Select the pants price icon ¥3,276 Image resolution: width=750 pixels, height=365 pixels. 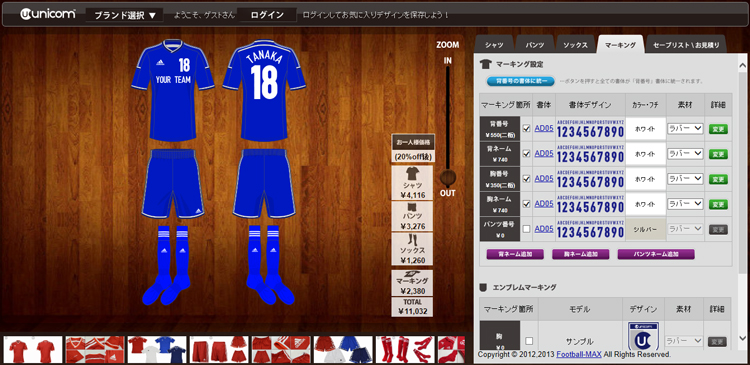412,216
